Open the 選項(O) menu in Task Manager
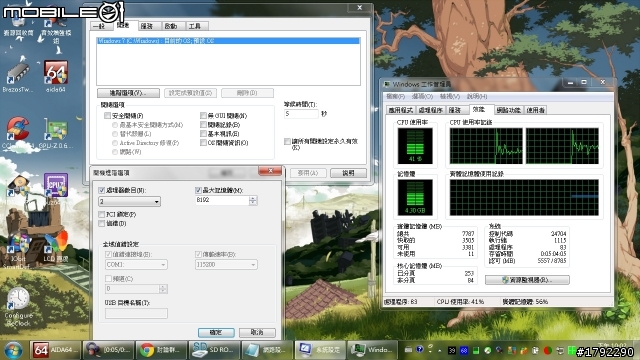Image resolution: width=640 pixels, height=360 pixels. click(x=422, y=96)
